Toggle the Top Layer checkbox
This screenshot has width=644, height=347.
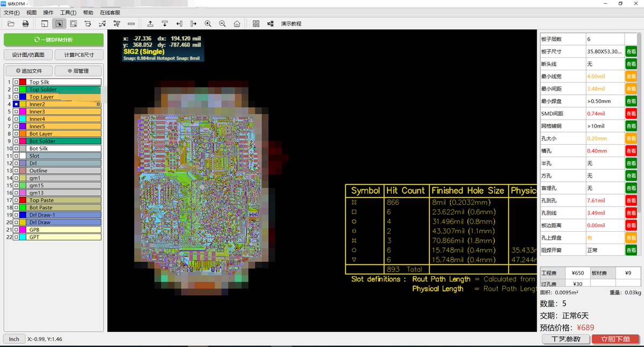click(16, 97)
